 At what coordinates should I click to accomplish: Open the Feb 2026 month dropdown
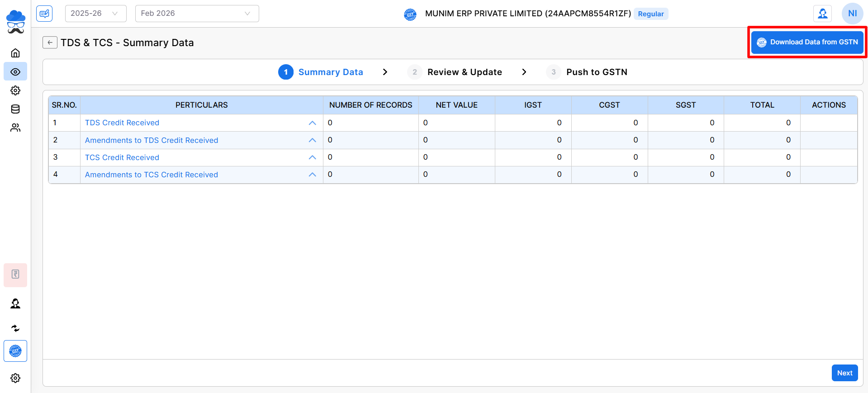(197, 14)
